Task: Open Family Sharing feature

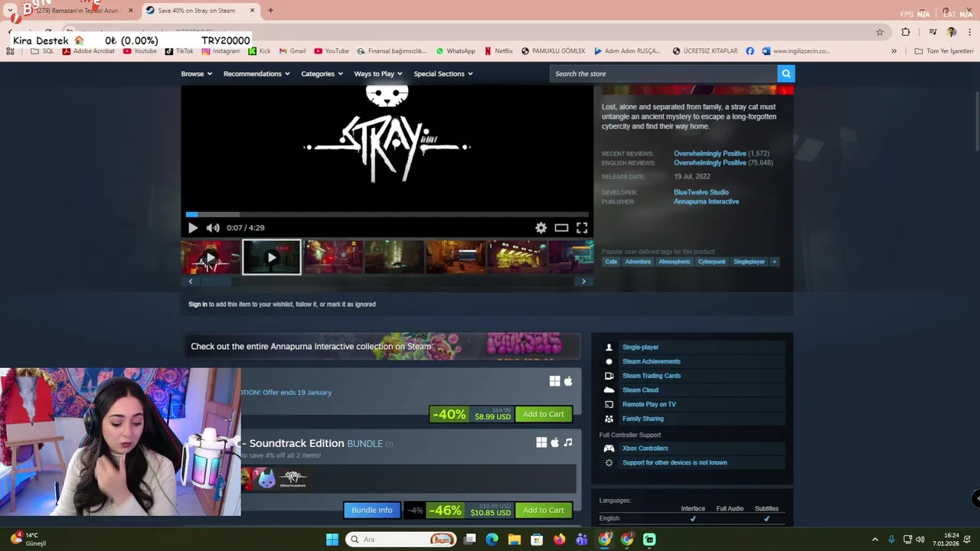Action: coord(643,419)
